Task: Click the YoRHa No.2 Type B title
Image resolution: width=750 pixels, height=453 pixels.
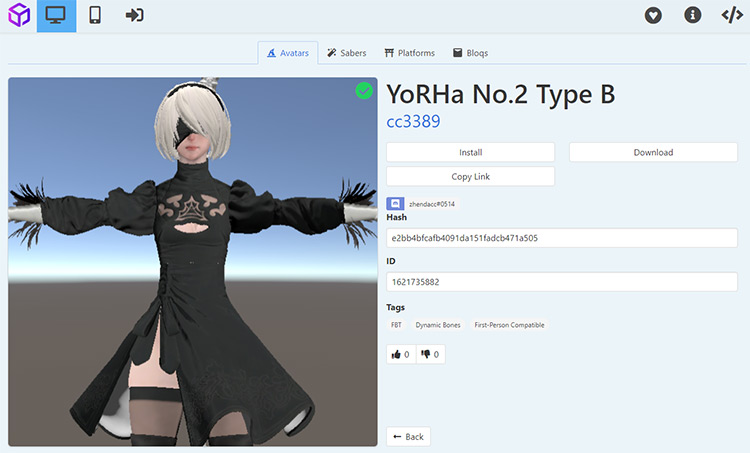Action: point(501,94)
